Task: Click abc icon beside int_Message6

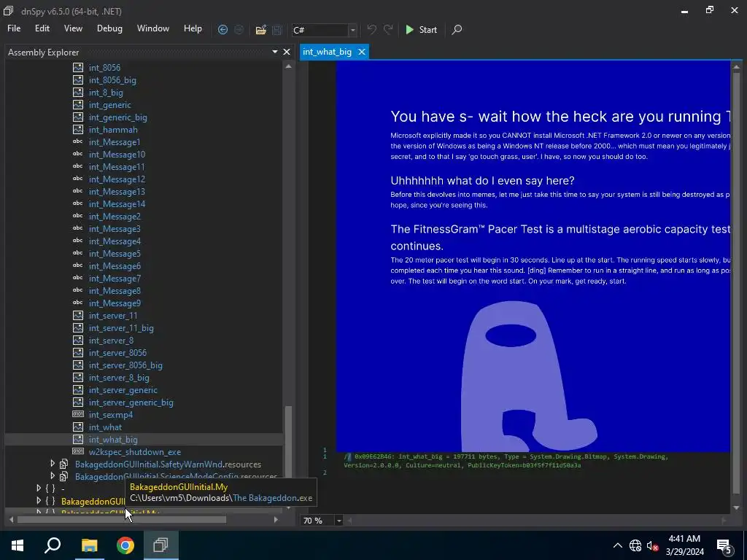Action: (x=77, y=265)
